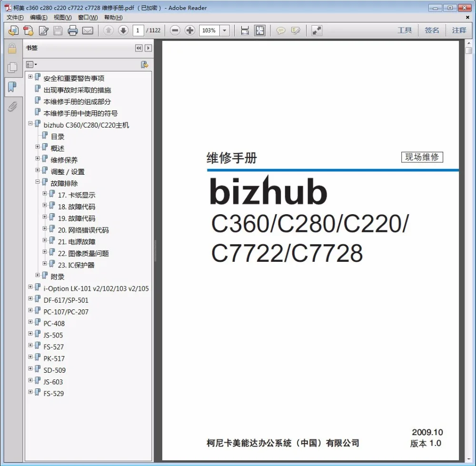Viewport: 476px width, 466px height.
Task: Close the document with the menu-bar X
Action: coord(467,17)
